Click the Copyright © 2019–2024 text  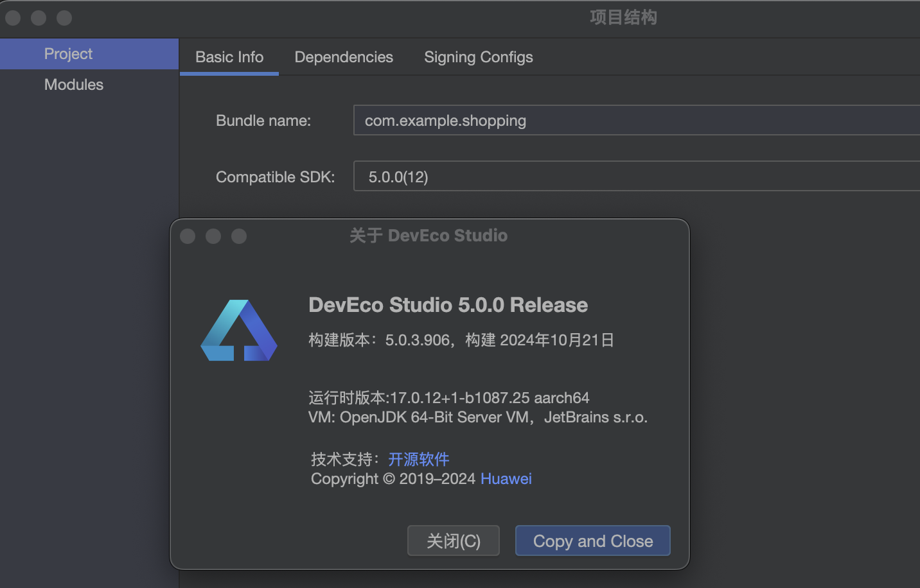(x=393, y=479)
